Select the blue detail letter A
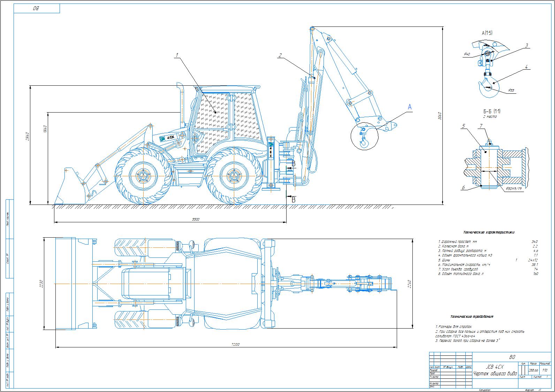Screen dimensions: 555x392 tap(410, 107)
